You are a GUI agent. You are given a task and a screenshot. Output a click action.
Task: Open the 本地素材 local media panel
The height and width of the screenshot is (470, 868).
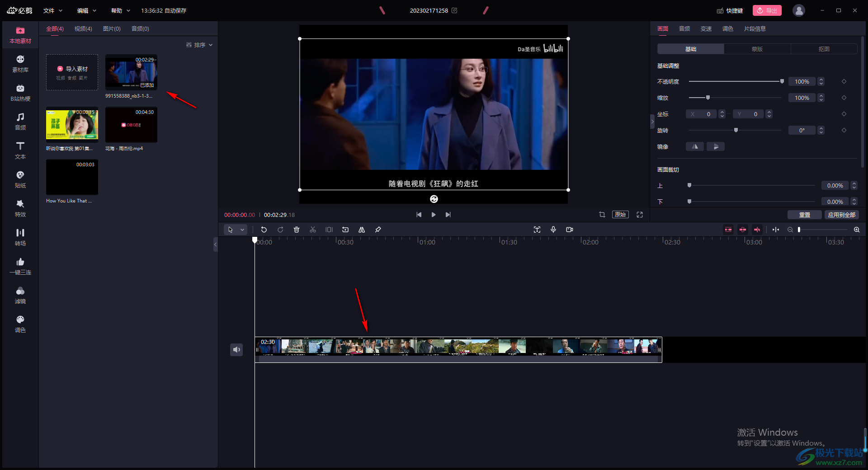tap(20, 35)
